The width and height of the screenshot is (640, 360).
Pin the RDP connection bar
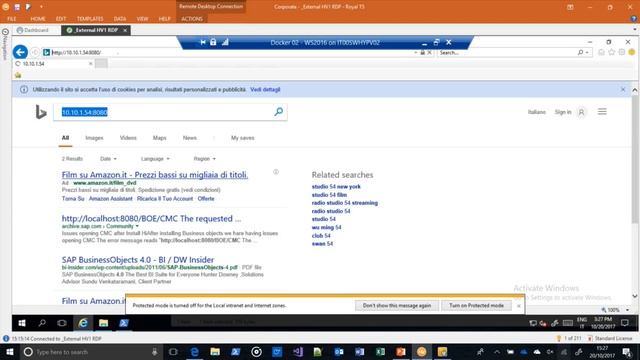203,42
